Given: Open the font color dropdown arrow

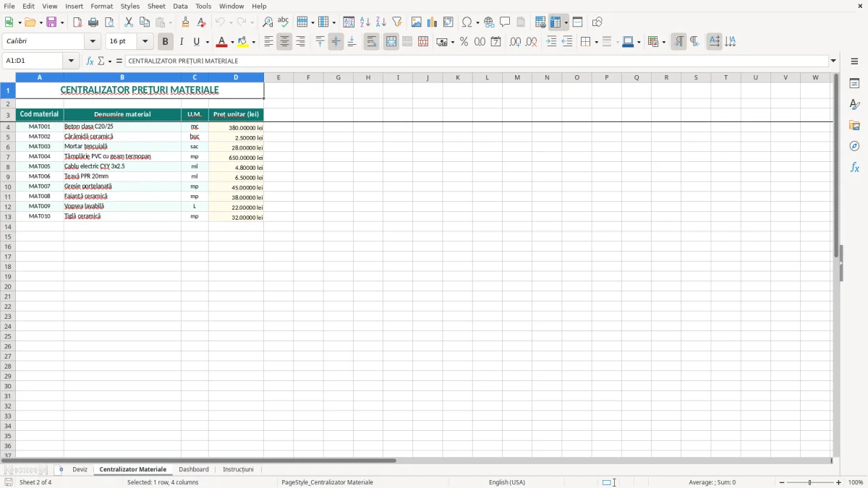Looking at the screenshot, I should coord(232,42).
